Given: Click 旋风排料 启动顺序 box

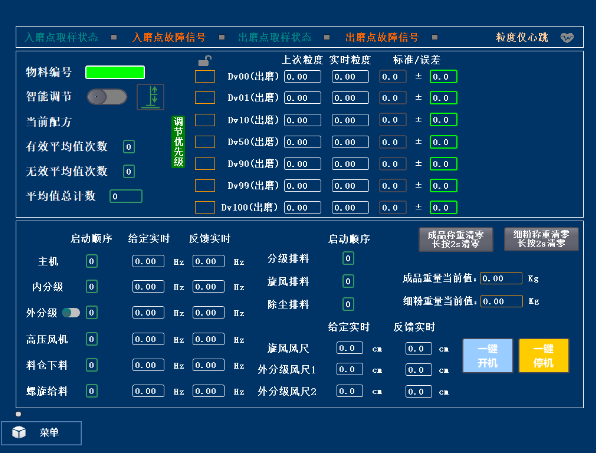Looking at the screenshot, I should click(x=348, y=281).
